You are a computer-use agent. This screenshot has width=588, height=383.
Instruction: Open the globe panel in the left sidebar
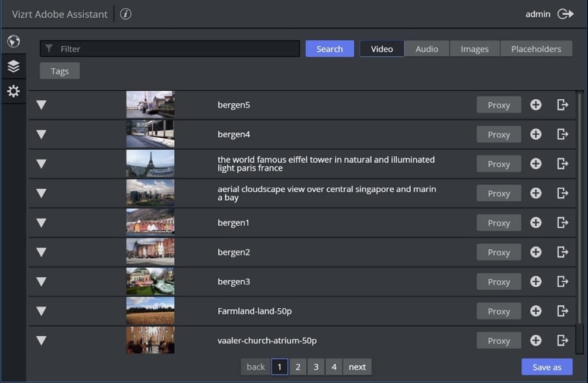pyautogui.click(x=13, y=42)
